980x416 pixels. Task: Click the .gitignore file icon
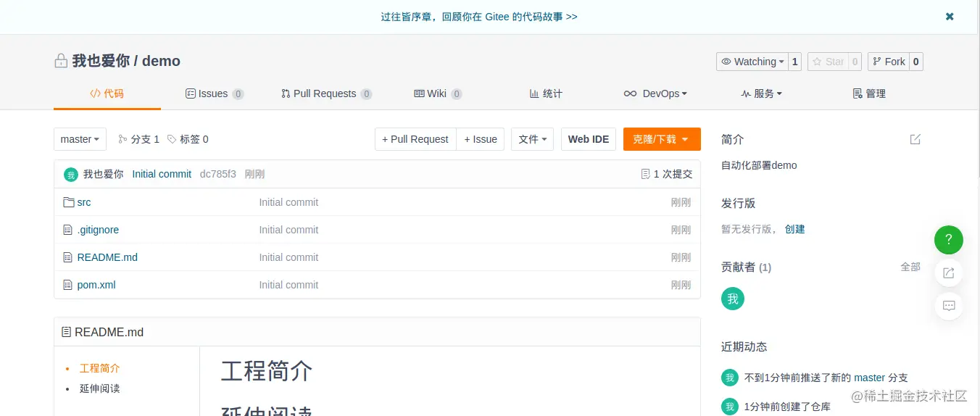[68, 230]
